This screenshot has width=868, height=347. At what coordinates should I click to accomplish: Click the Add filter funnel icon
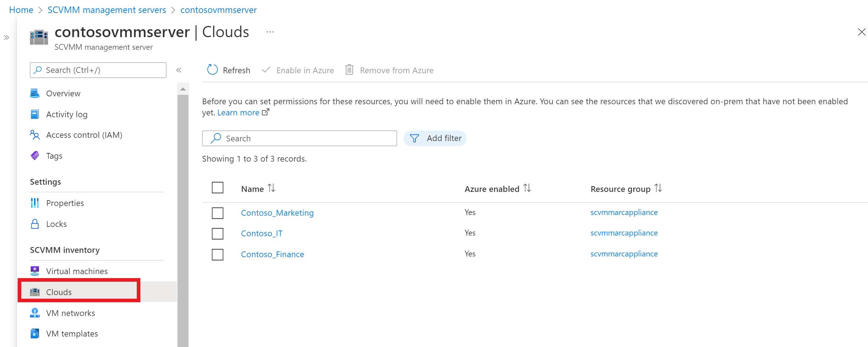pos(414,139)
